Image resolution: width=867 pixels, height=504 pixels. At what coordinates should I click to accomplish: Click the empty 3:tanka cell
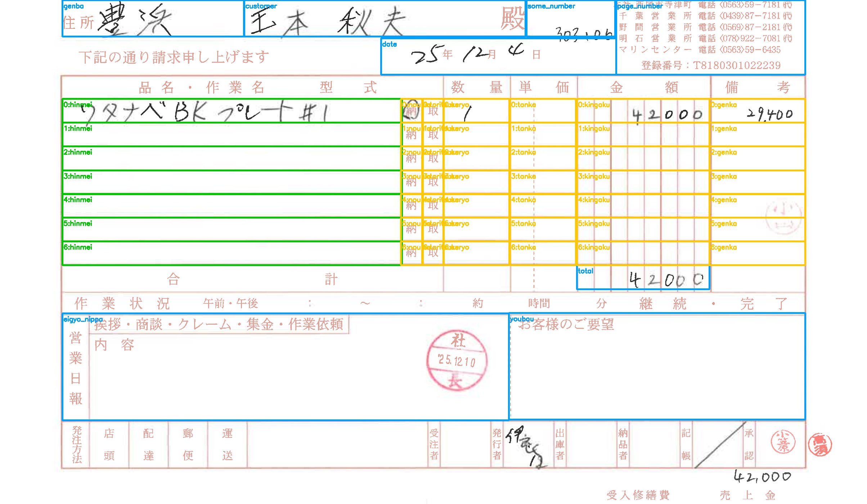[543, 182]
